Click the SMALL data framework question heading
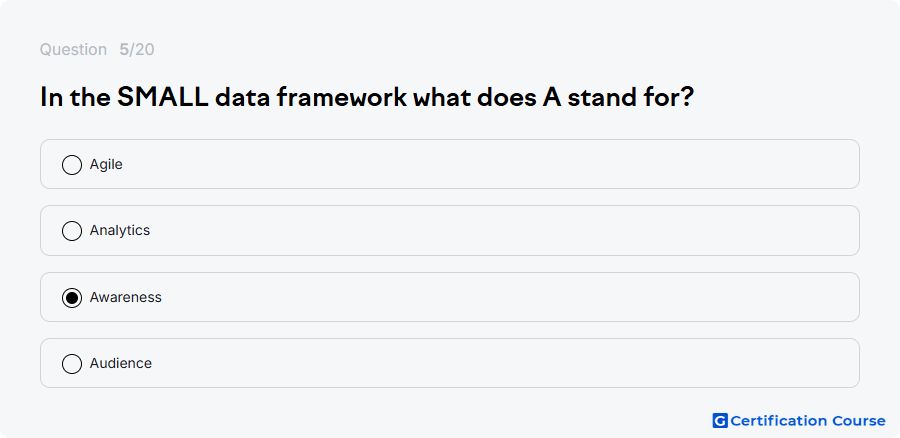Viewport: 900px width, 438px height. tap(367, 98)
